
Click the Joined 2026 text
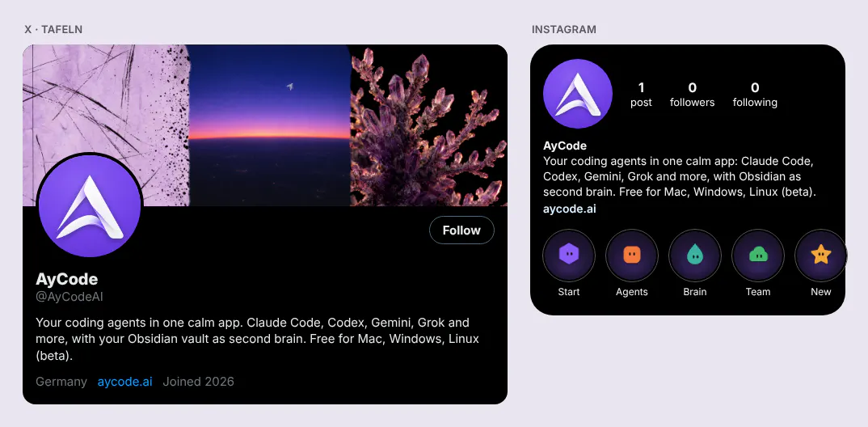pos(198,382)
